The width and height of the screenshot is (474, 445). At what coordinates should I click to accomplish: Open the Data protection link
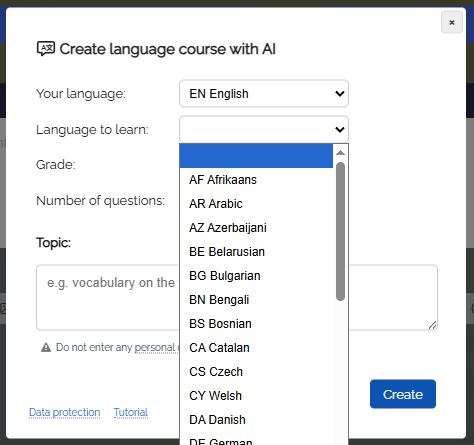coord(65,412)
